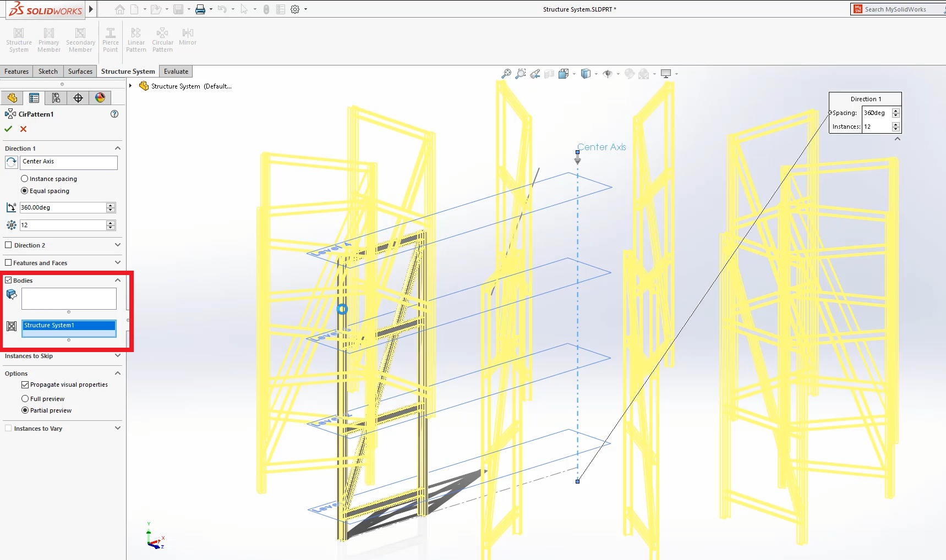946x560 pixels.
Task: Click the green checkmark to accept CirPattern1
Action: [8, 129]
